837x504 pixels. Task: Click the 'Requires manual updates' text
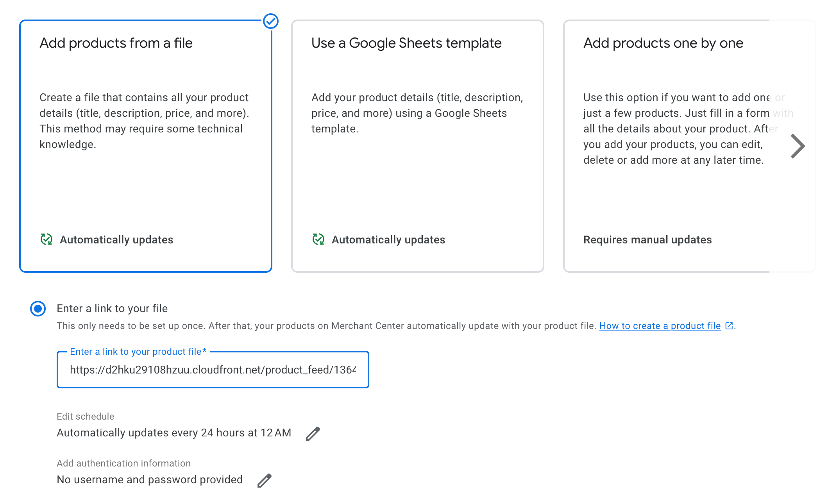tap(647, 239)
